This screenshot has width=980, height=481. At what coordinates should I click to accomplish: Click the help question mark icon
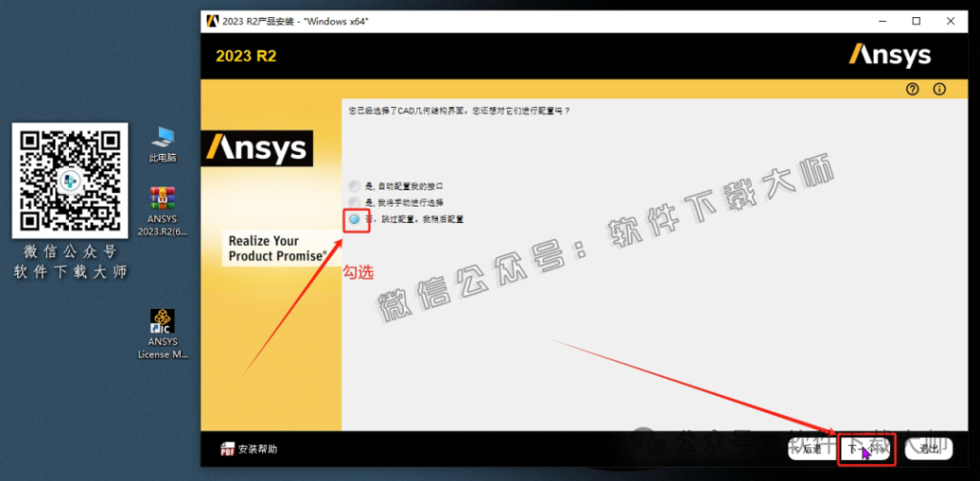coord(912,89)
